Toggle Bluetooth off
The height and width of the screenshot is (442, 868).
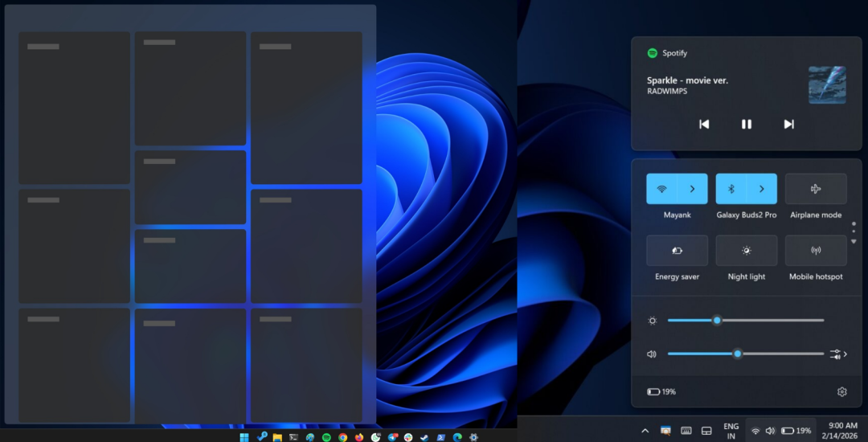(731, 189)
